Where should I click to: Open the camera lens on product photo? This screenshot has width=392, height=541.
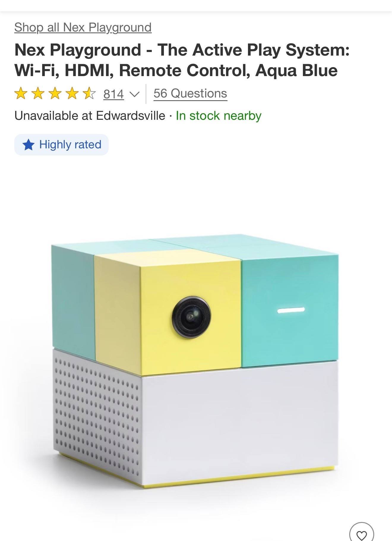coord(192,317)
